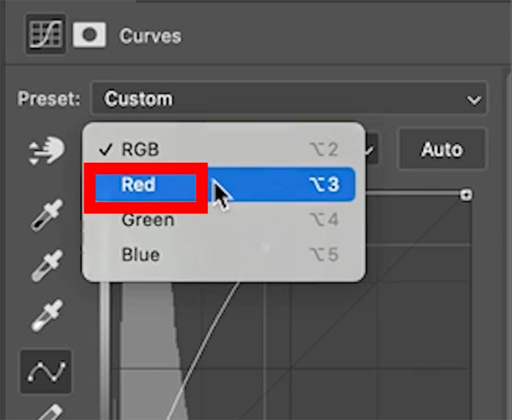Select Green from the channel menu
The width and height of the screenshot is (512, 420).
click(147, 220)
